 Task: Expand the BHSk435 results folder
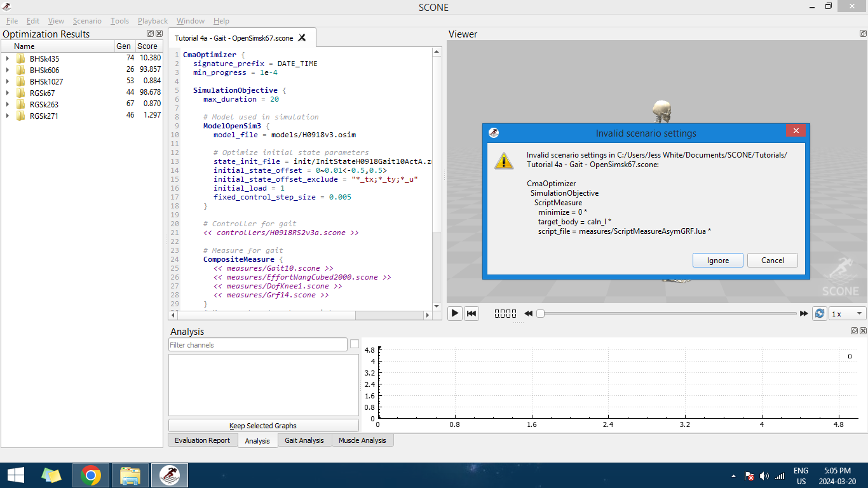tap(8, 58)
